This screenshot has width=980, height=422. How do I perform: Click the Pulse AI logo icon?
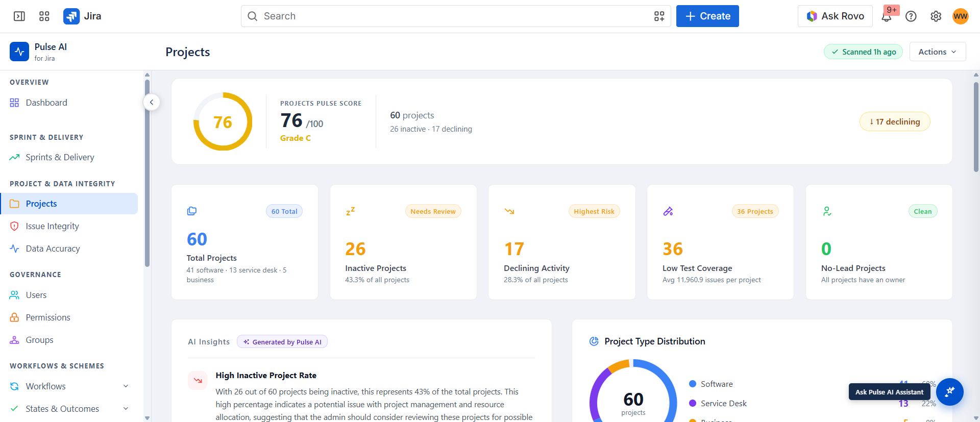click(19, 52)
